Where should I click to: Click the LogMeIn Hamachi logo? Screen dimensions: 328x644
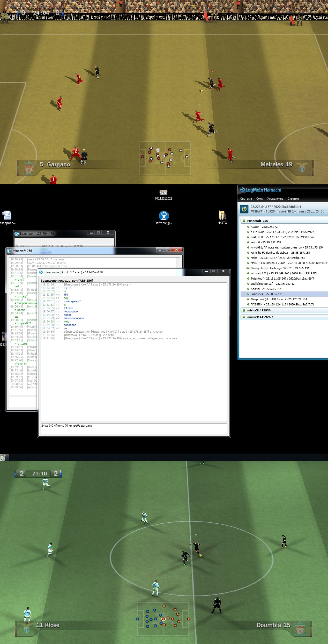tap(261, 190)
